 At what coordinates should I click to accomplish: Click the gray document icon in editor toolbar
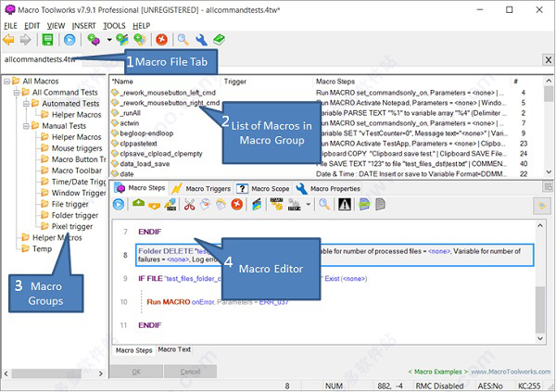point(380,205)
